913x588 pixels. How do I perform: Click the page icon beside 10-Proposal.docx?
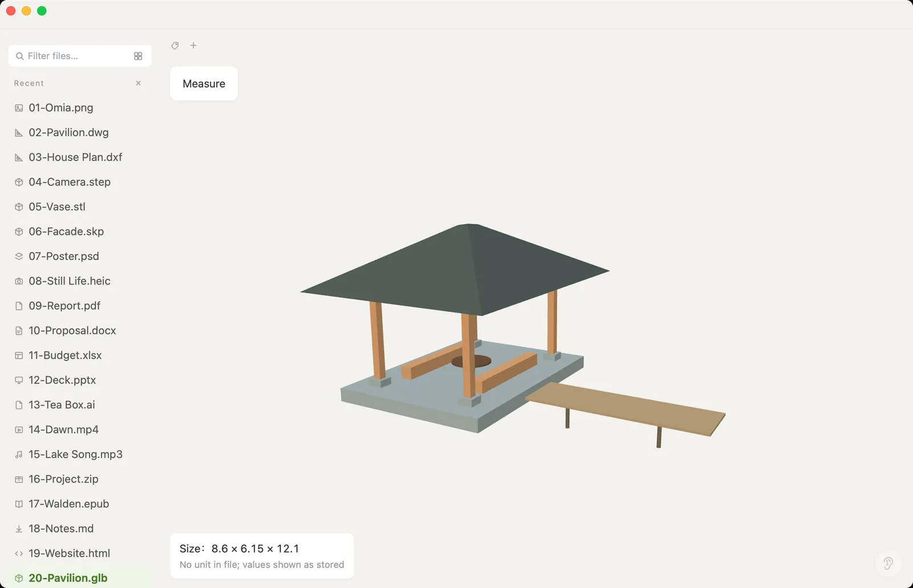click(x=19, y=331)
